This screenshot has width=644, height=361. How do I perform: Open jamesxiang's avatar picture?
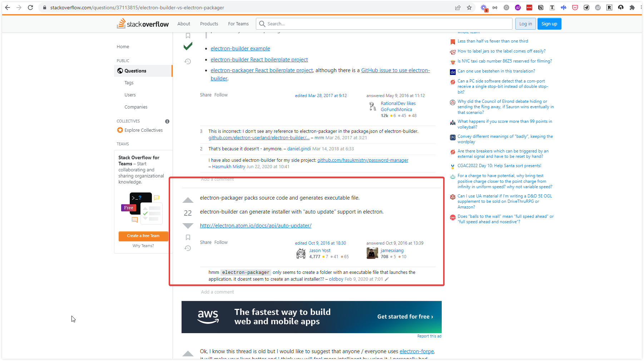tap(372, 253)
